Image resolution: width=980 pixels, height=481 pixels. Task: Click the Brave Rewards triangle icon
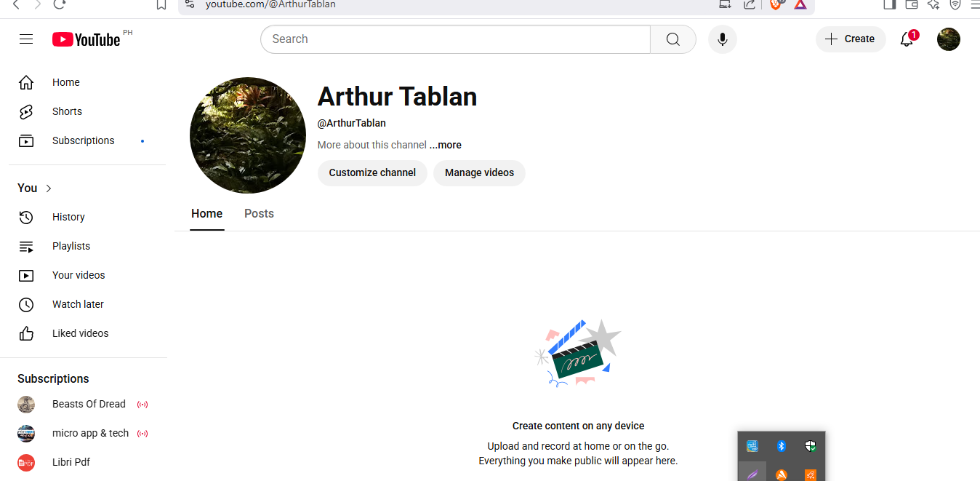coord(800,4)
